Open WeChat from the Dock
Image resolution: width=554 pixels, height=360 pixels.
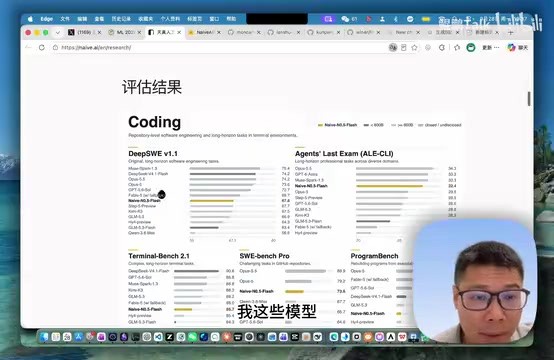coord(192,337)
